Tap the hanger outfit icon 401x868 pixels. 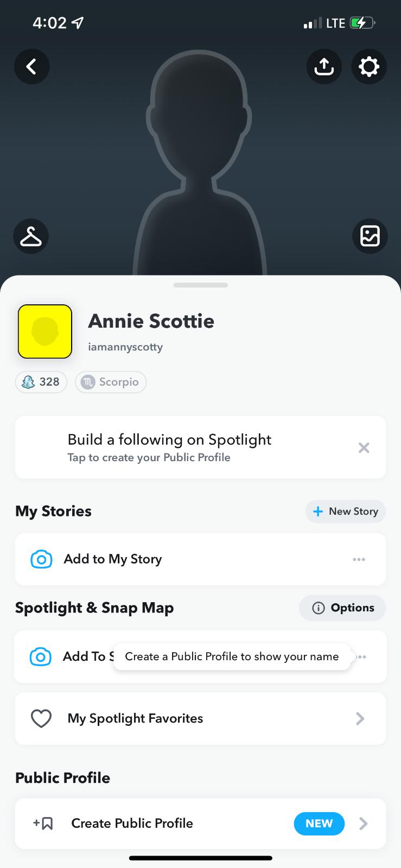[31, 236]
